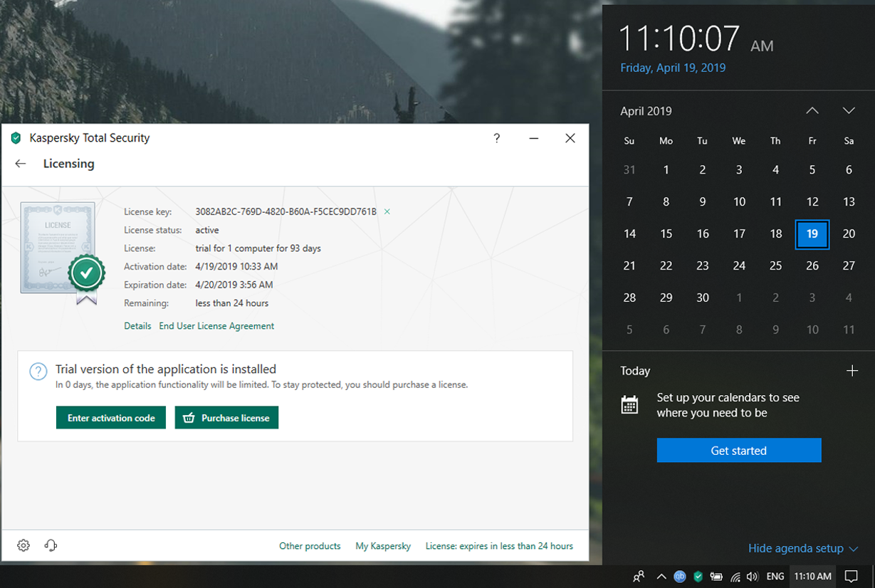
Task: Click the calendar icon in agenda setup
Action: point(629,405)
